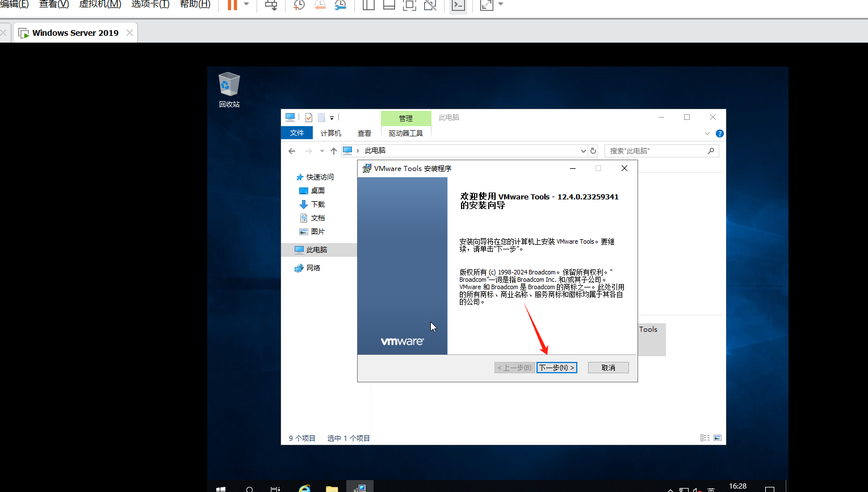This screenshot has height=492, width=868.
Task: Click the new folder icon in quick access toolbar
Action: click(x=321, y=118)
